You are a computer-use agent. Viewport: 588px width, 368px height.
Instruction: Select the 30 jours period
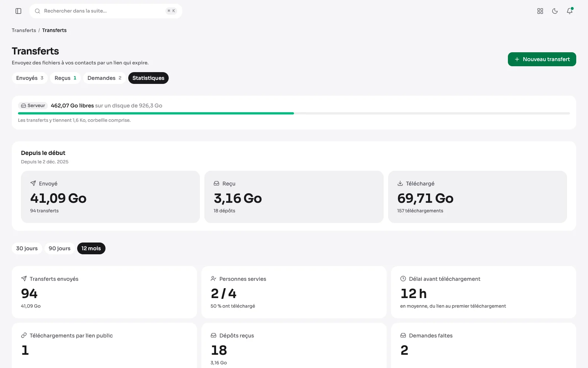[27, 248]
